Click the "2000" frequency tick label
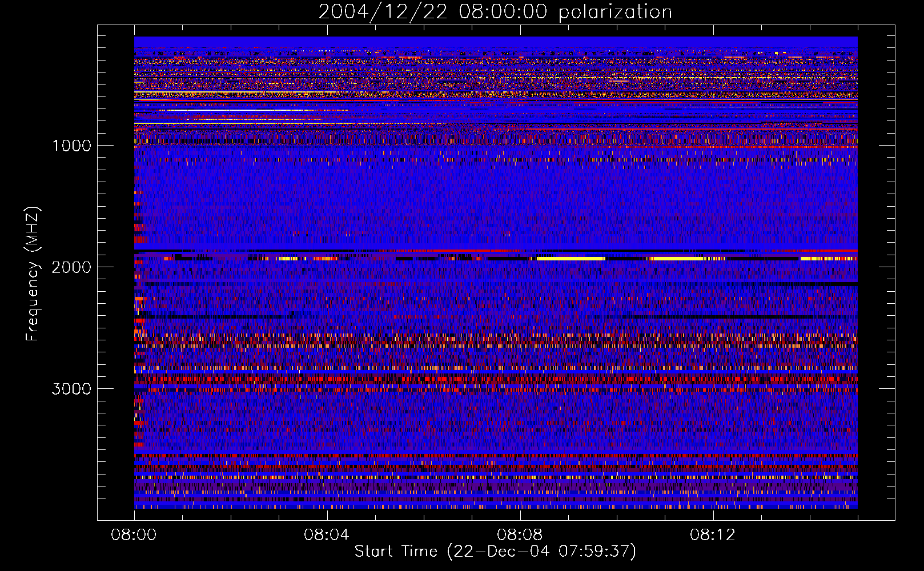 tap(71, 267)
